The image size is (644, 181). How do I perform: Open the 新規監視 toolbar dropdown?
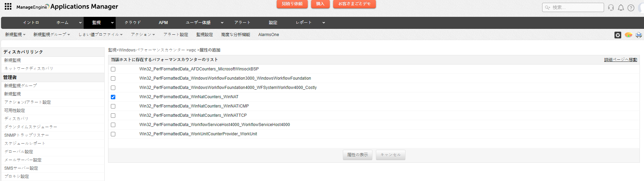[15, 35]
